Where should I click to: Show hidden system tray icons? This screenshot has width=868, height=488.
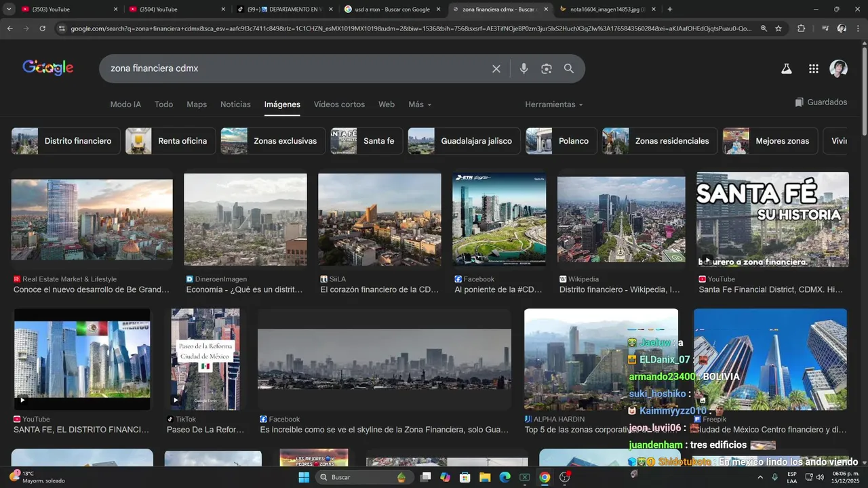tap(759, 477)
